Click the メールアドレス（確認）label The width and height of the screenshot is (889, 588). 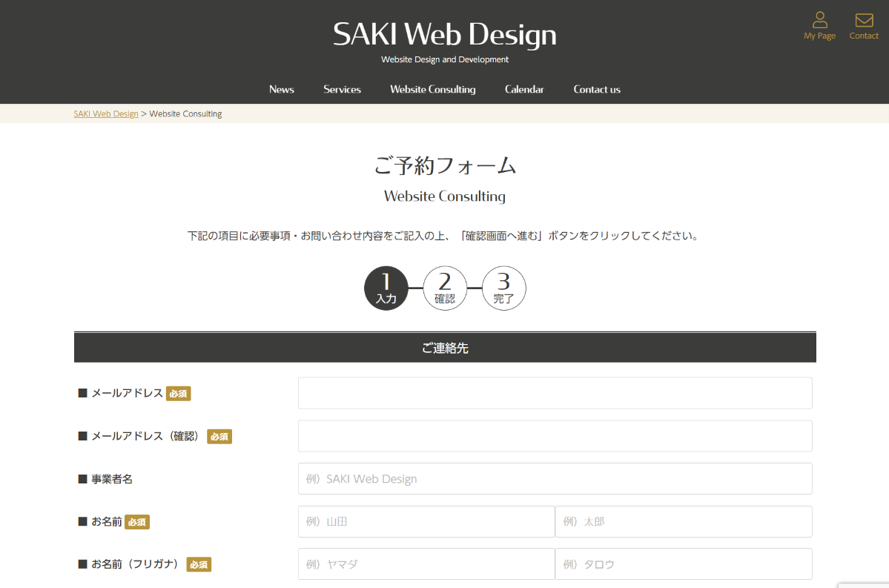click(x=146, y=436)
